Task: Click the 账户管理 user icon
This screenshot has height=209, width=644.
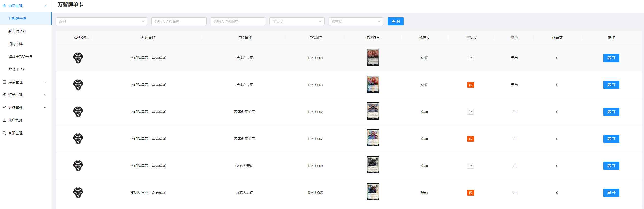Action: [x=4, y=120]
